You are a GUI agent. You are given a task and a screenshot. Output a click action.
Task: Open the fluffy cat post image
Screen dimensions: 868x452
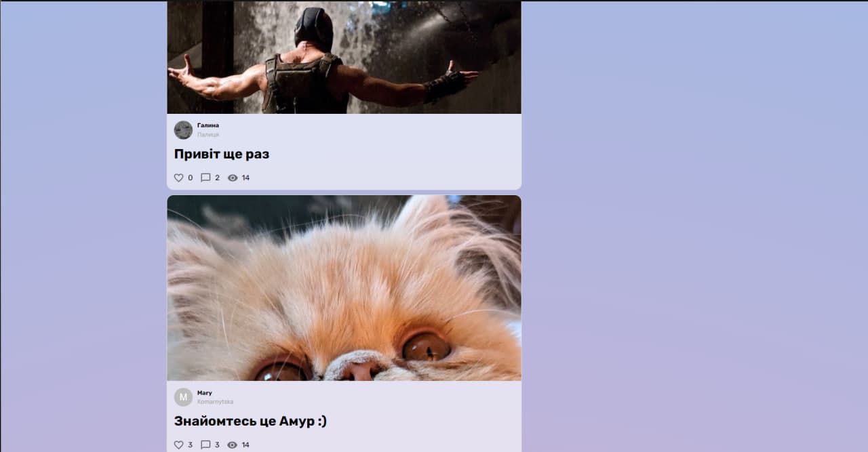point(344,288)
